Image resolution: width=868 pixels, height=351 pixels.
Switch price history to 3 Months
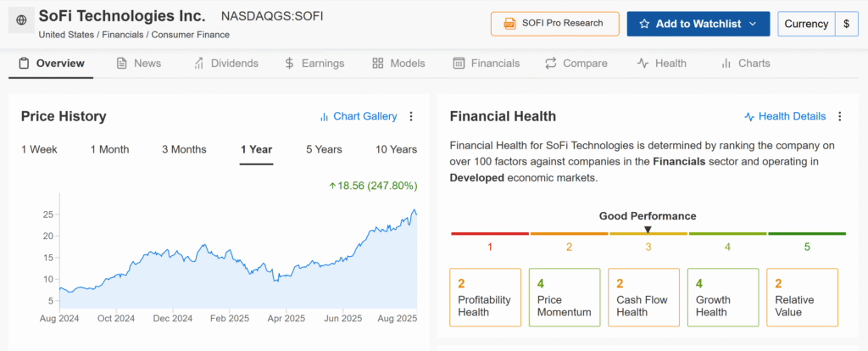[x=184, y=149]
